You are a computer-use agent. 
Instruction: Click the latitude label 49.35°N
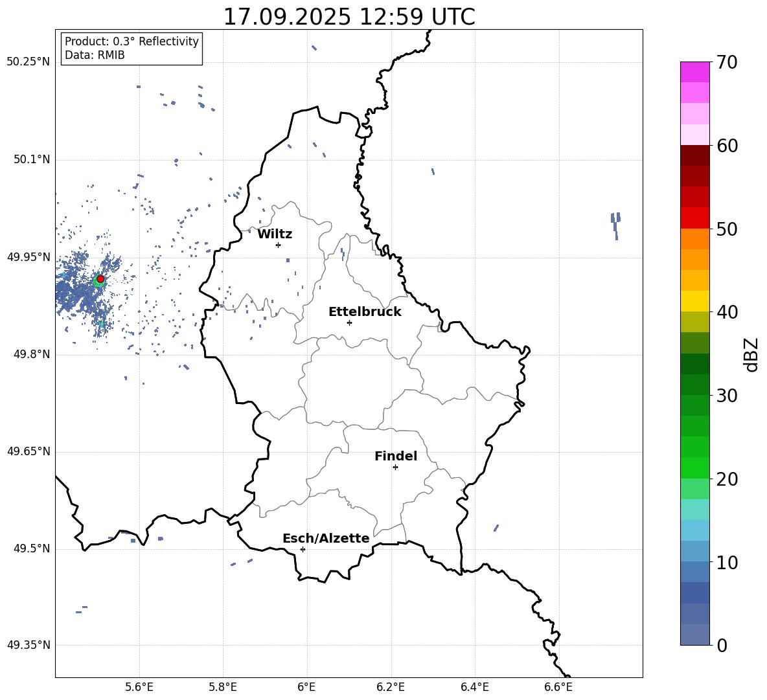click(x=29, y=645)
